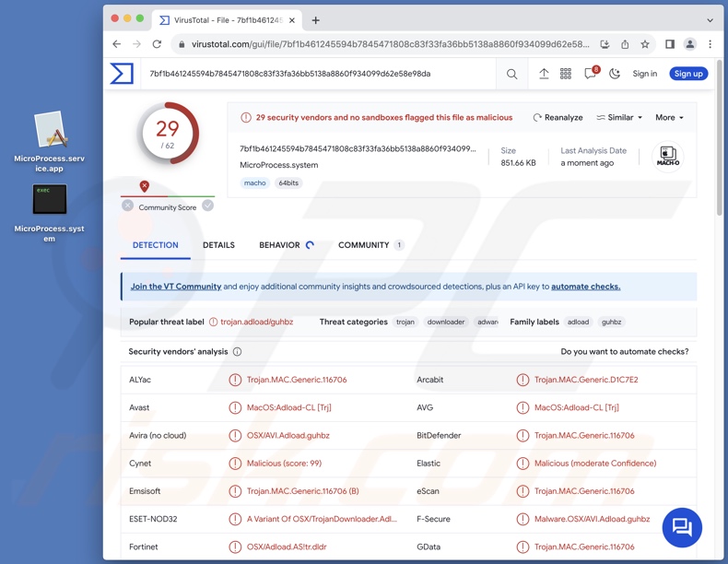Click Do you want to automate checks?
Viewport: 728px width, 564px height.
625,351
